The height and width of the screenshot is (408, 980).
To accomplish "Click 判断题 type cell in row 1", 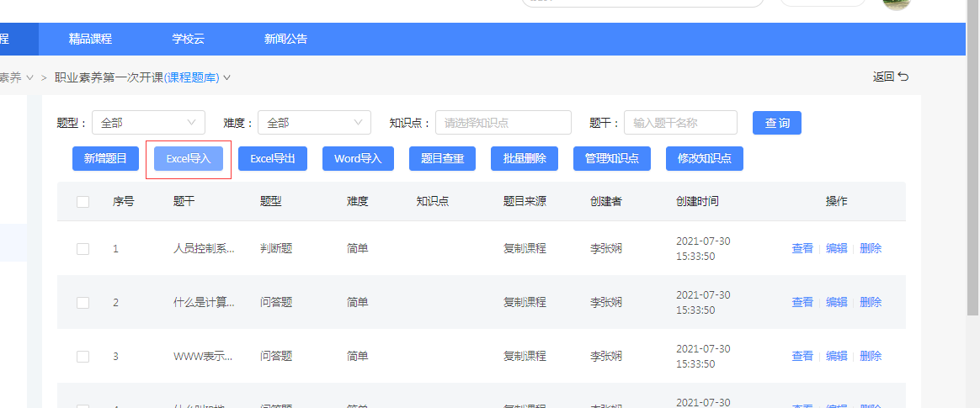I will 276,249.
